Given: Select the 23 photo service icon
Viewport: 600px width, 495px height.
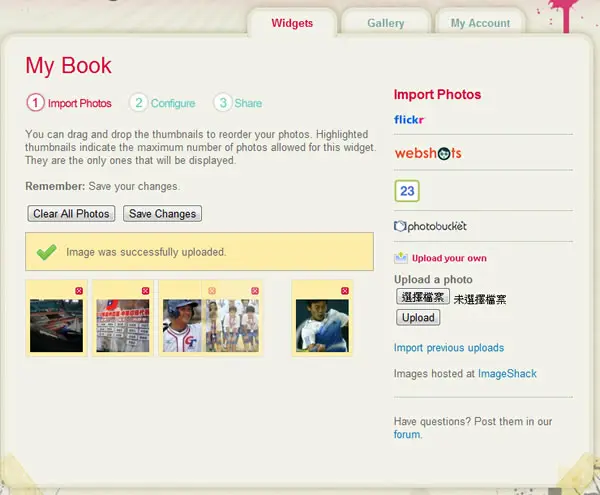Looking at the screenshot, I should click(x=407, y=191).
